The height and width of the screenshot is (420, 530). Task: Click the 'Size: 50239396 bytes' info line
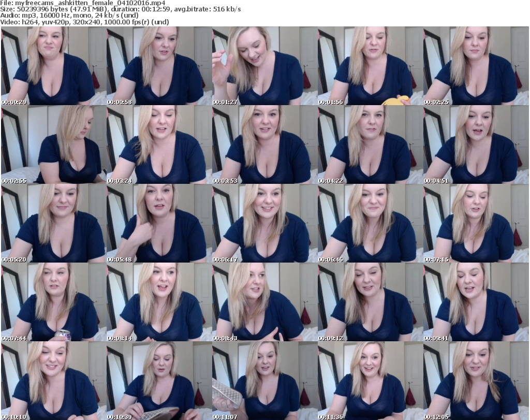point(120,9)
